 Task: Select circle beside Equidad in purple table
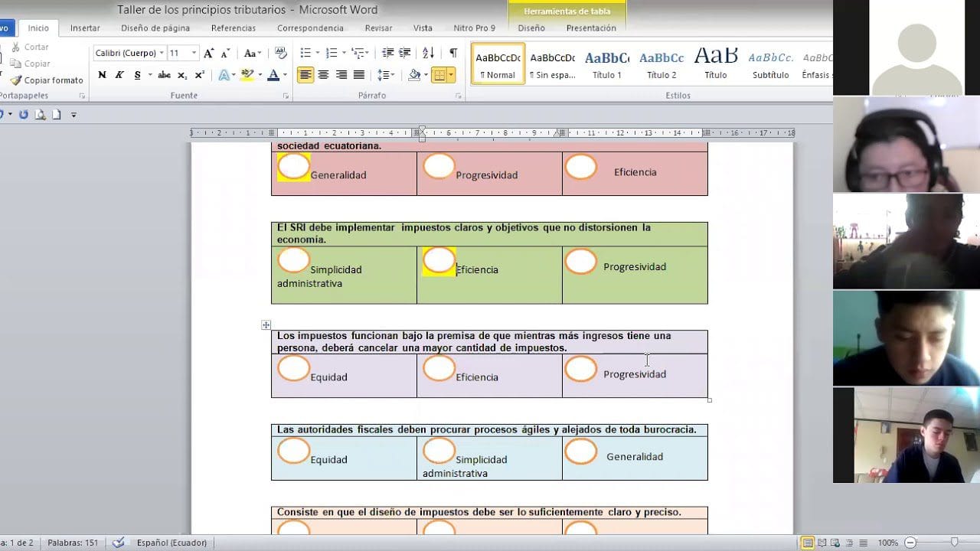(294, 368)
